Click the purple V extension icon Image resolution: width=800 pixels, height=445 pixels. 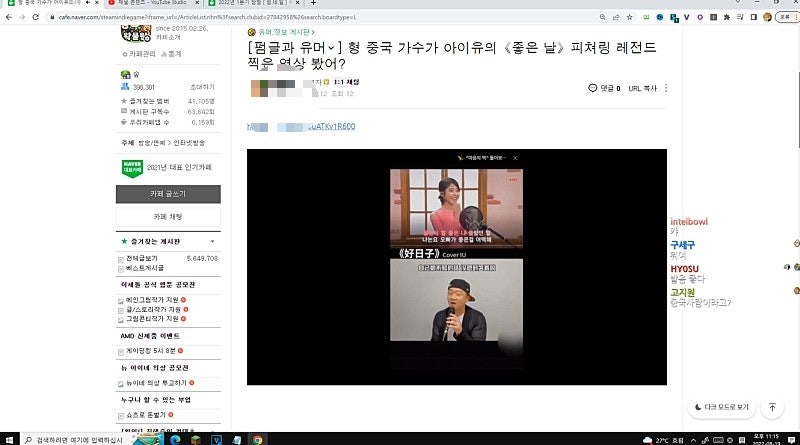tap(687, 17)
